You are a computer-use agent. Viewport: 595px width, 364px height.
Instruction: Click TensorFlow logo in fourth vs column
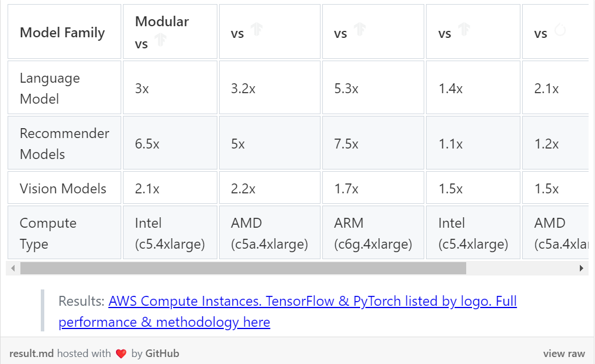click(x=464, y=29)
